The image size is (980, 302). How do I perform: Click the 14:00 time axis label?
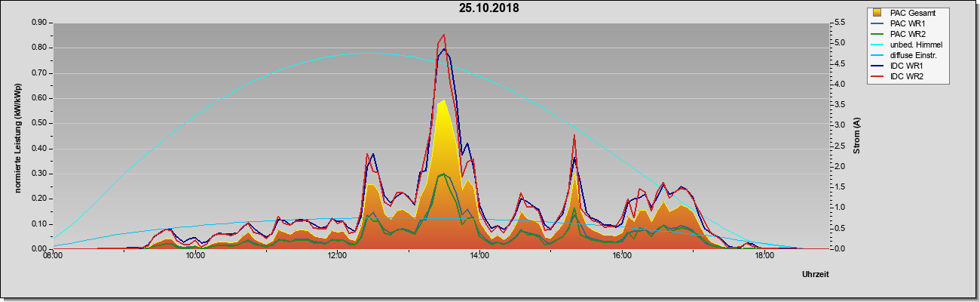(x=479, y=257)
